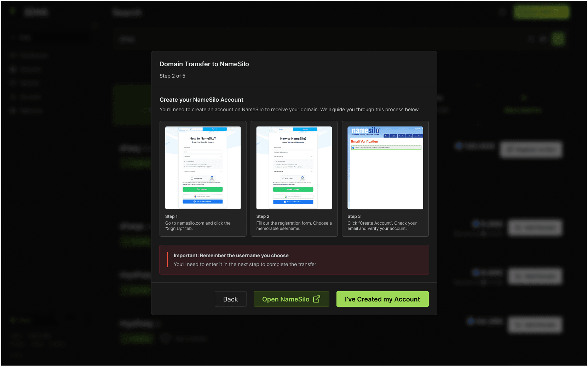Switch to the Log In tab in Step 1

tap(190, 129)
